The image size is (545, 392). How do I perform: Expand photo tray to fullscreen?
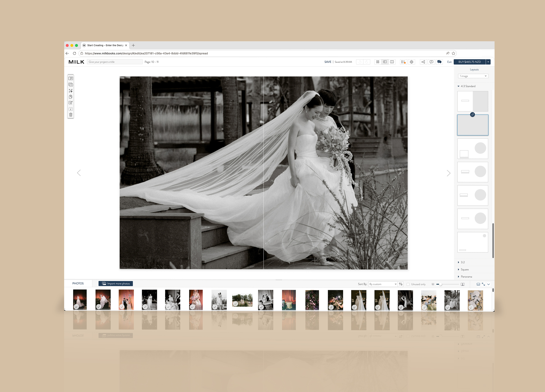(483, 284)
